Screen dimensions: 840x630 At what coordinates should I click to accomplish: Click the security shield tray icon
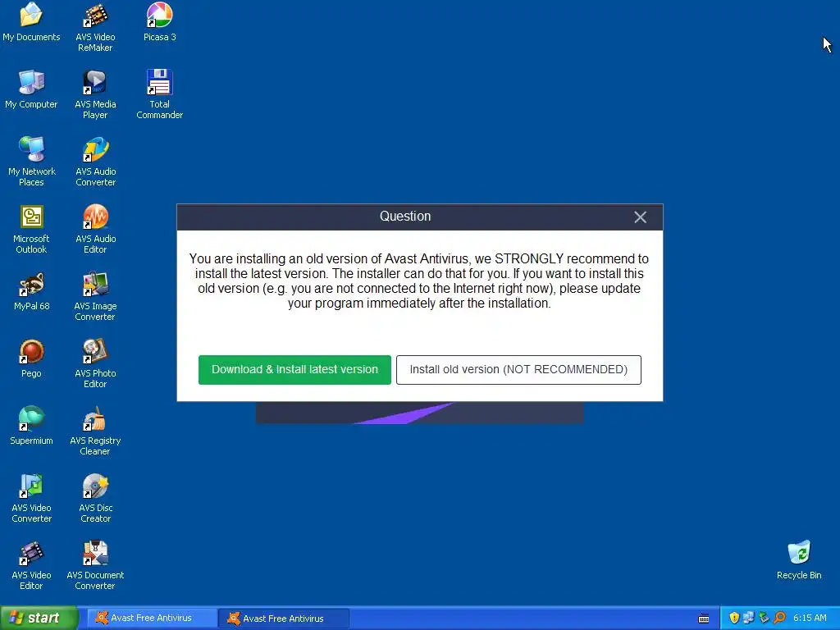(x=734, y=618)
